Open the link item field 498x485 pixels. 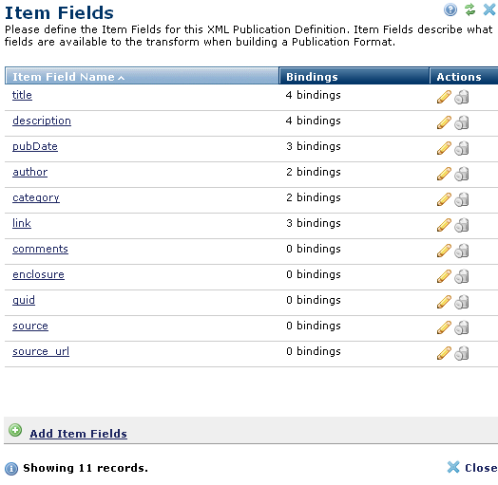coord(22,223)
